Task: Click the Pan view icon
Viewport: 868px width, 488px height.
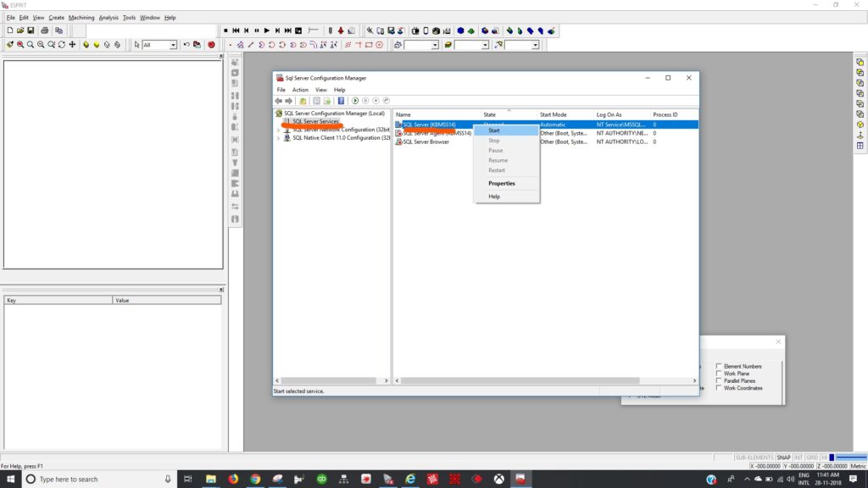Action: pos(72,45)
